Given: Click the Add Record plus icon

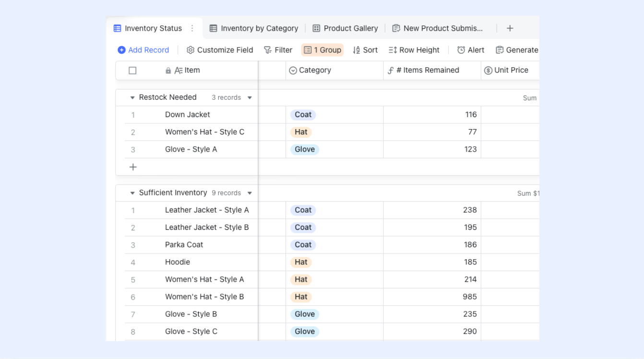Looking at the screenshot, I should (121, 50).
